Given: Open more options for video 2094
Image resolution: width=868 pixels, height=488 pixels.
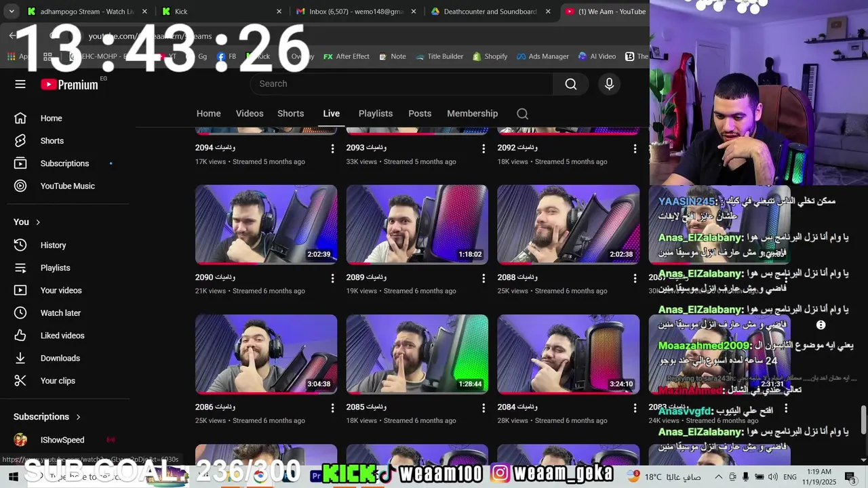Looking at the screenshot, I should (332, 148).
